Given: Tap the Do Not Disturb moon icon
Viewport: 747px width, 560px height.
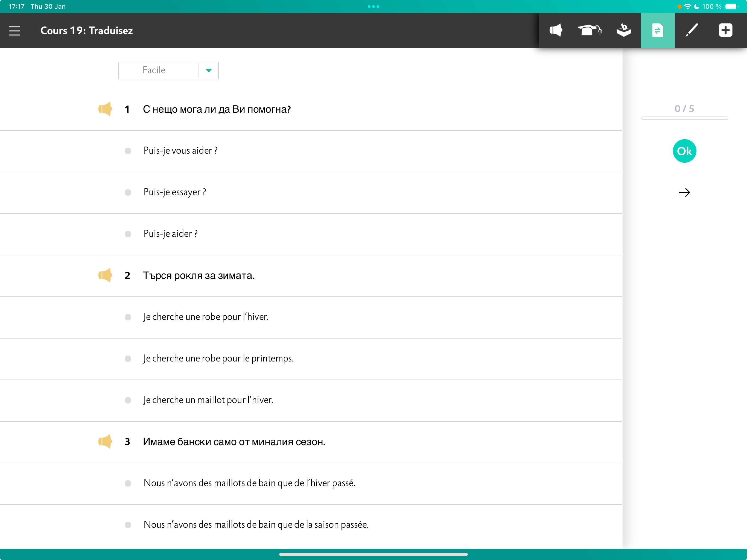Looking at the screenshot, I should [697, 6].
